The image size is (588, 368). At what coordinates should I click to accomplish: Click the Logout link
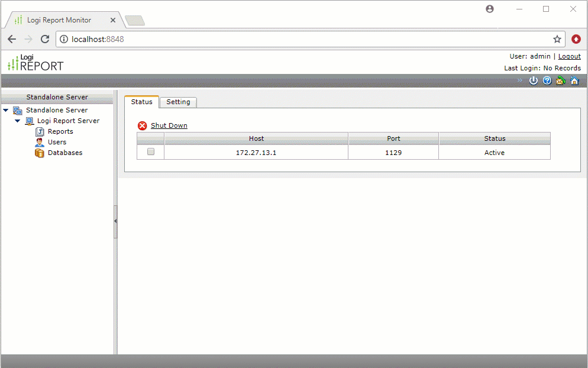(568, 56)
